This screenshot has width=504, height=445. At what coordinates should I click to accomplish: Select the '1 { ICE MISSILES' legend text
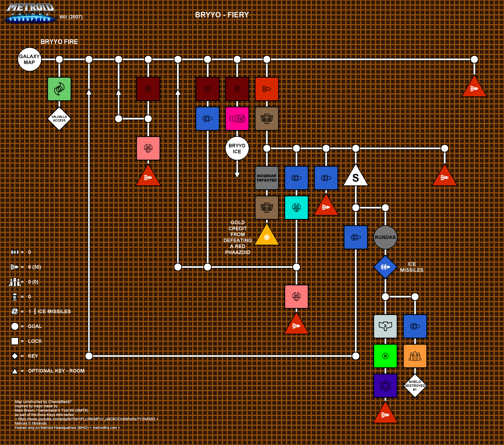(50, 311)
